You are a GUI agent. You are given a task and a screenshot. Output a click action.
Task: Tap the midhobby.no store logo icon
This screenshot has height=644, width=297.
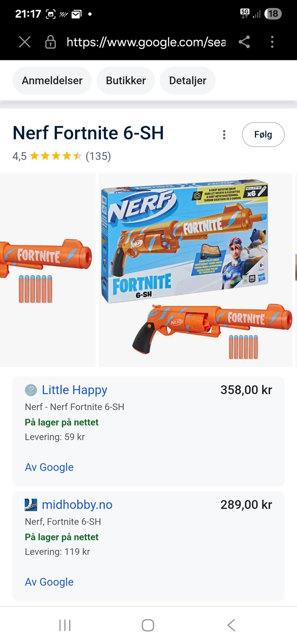(31, 505)
